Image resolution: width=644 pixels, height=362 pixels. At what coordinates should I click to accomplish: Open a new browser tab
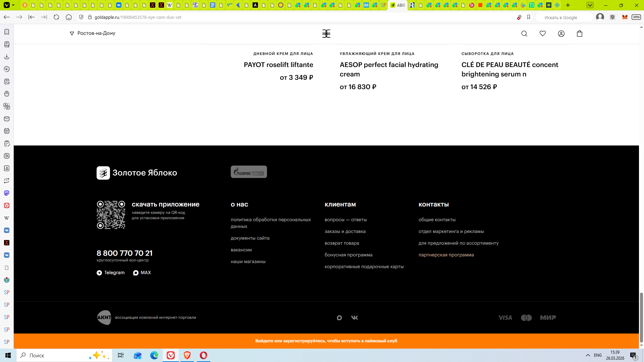568,5
